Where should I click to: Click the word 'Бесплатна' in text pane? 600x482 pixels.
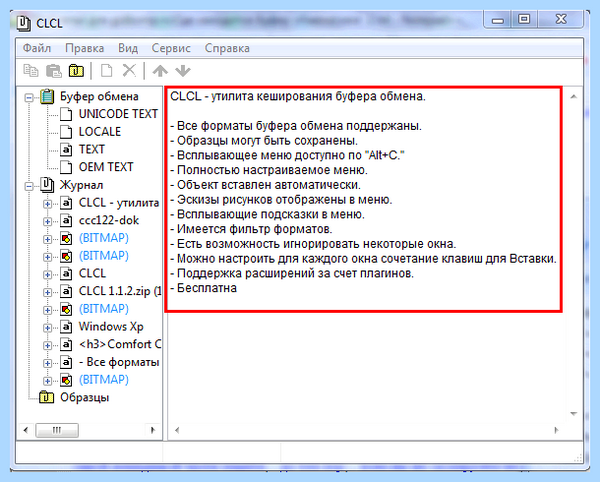click(207, 288)
